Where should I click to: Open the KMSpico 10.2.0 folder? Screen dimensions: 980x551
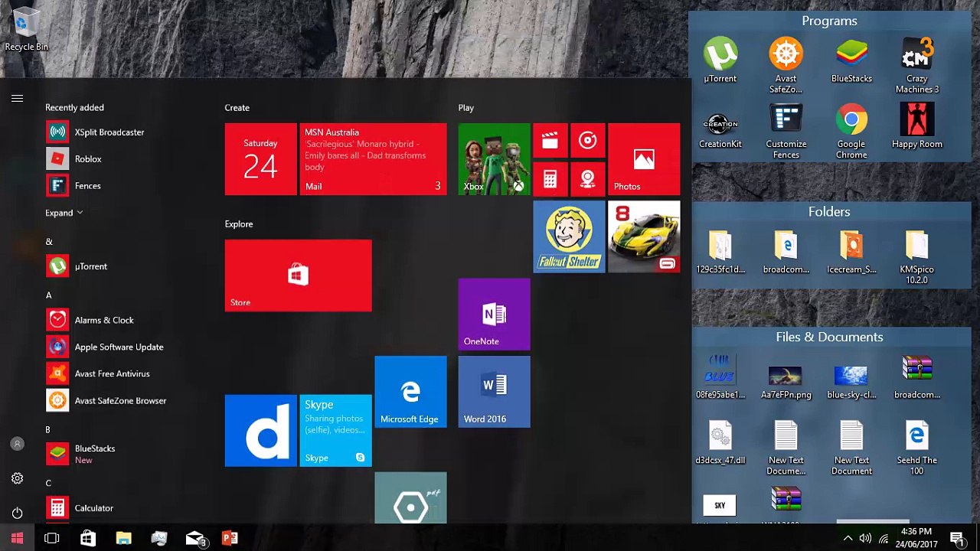(916, 257)
